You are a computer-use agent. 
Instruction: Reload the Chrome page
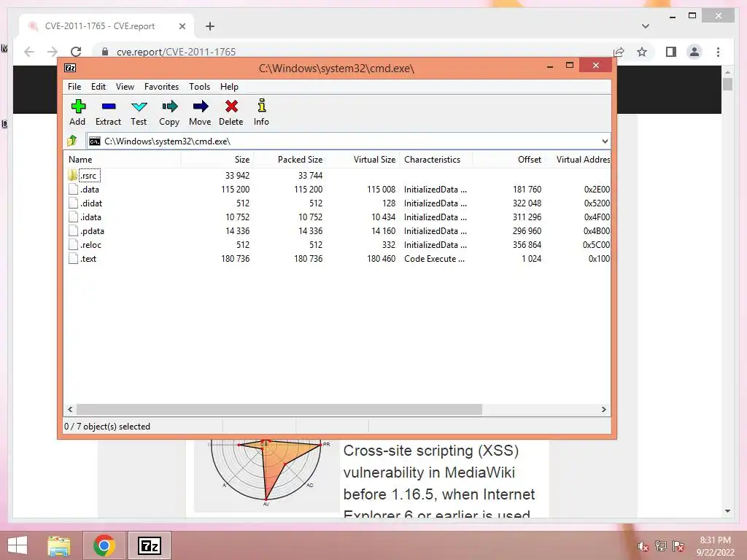coord(76,52)
